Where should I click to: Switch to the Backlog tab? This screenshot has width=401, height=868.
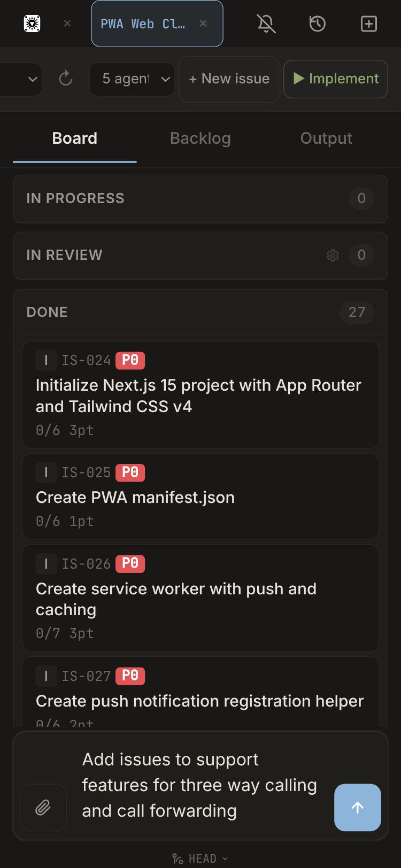(x=200, y=138)
